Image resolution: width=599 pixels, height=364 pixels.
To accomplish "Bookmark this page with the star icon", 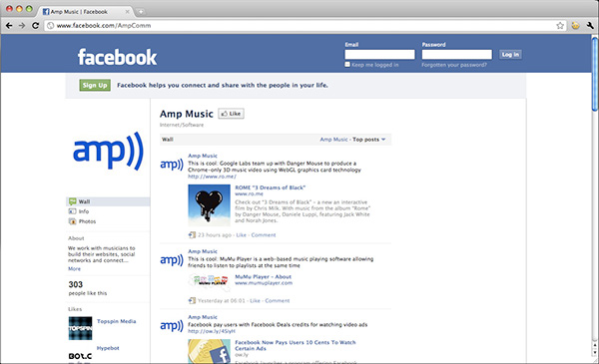I will pos(560,26).
